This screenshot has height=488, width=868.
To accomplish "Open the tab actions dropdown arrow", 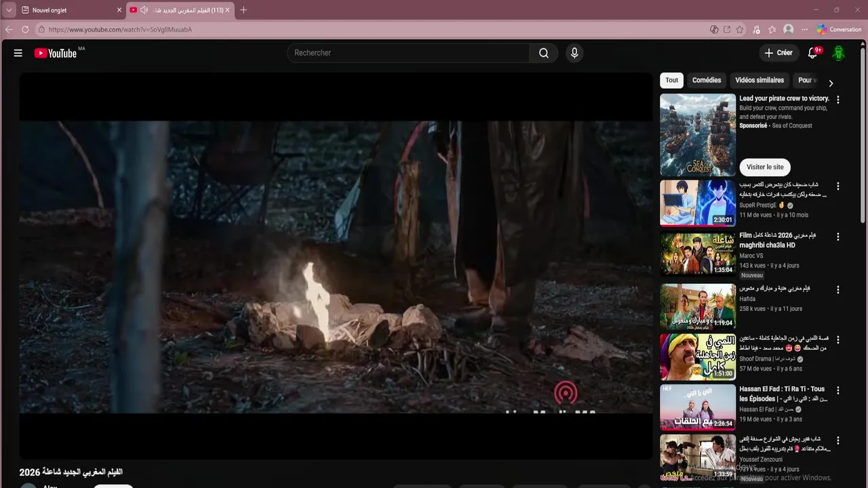I will point(9,10).
